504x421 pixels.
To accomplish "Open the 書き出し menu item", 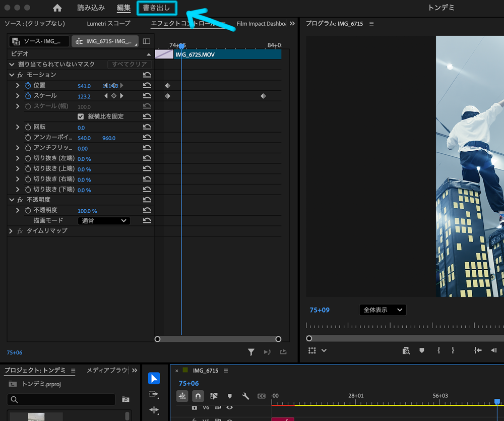I will pos(157,8).
